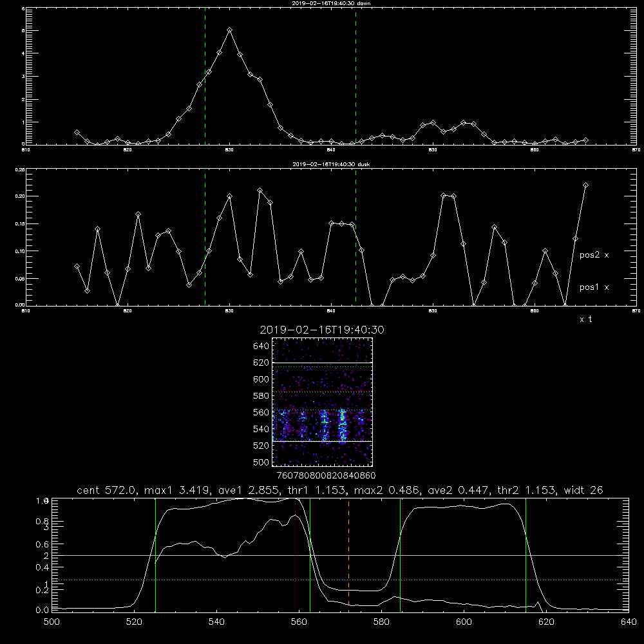This screenshot has height=644, width=644.
Task: Click the dusk plot title text
Action: (x=331, y=164)
